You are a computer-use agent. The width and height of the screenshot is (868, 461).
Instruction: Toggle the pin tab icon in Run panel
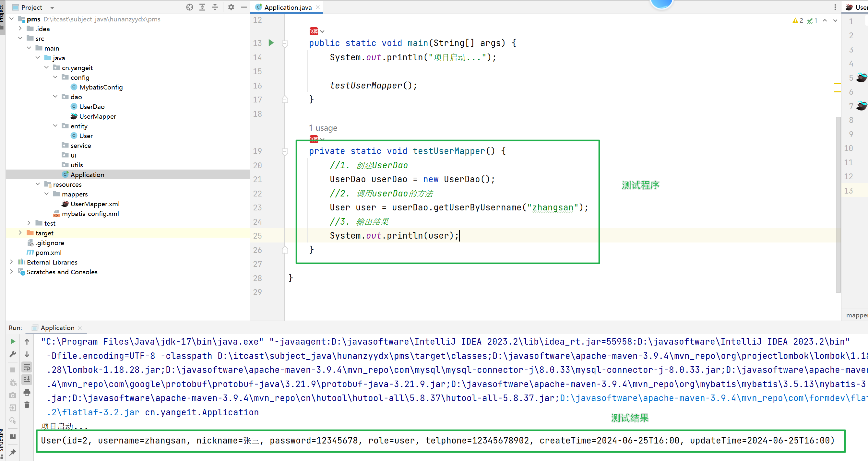click(12, 452)
